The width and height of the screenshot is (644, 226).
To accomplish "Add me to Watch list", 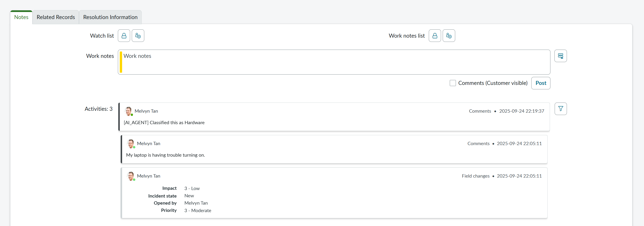I will 138,36.
